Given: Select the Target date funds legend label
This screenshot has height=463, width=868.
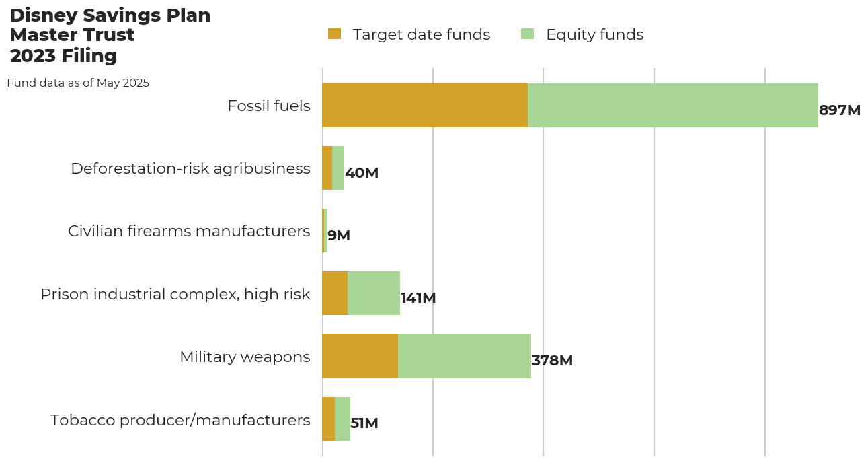Looking at the screenshot, I should point(422,35).
